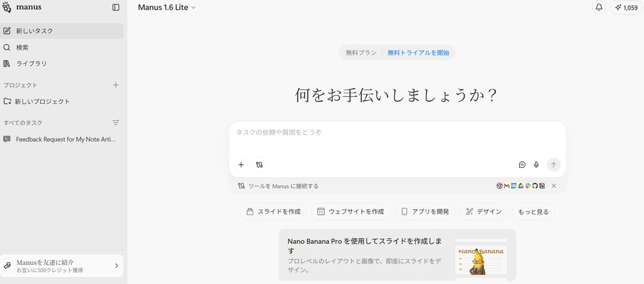The width and height of the screenshot is (644, 284).
Task: Click the Slack connector icon
Action: [528, 186]
